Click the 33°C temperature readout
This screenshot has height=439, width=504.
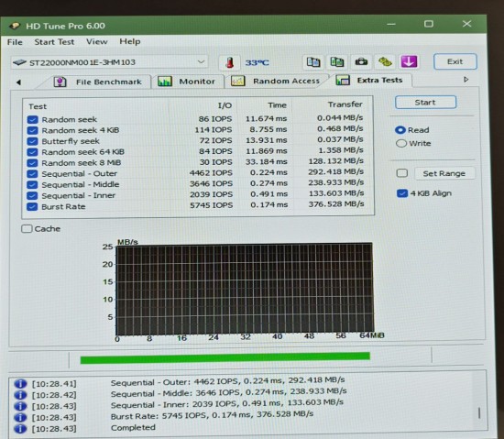click(257, 62)
